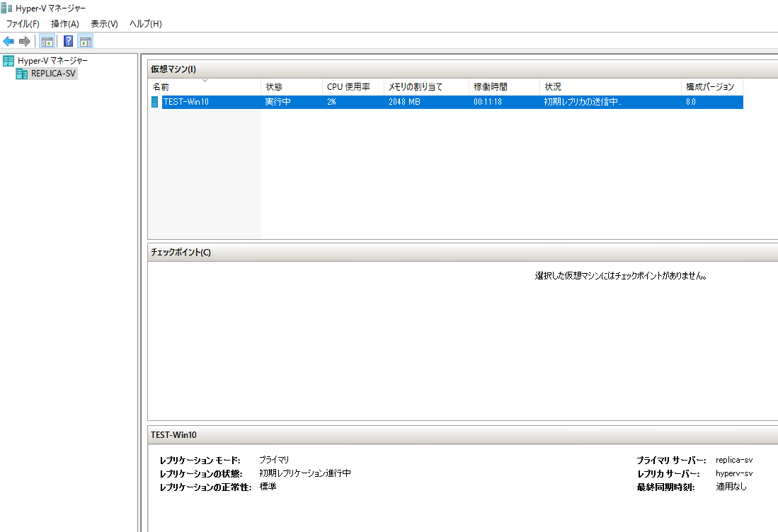Click the no-checkpoints message text
The width and height of the screenshot is (778, 532).
point(621,276)
